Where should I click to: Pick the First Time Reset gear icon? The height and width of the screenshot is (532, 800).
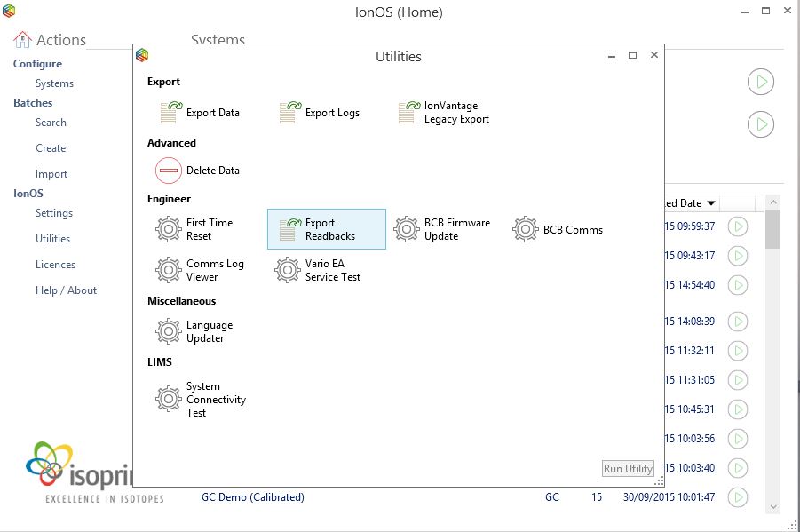(x=169, y=230)
